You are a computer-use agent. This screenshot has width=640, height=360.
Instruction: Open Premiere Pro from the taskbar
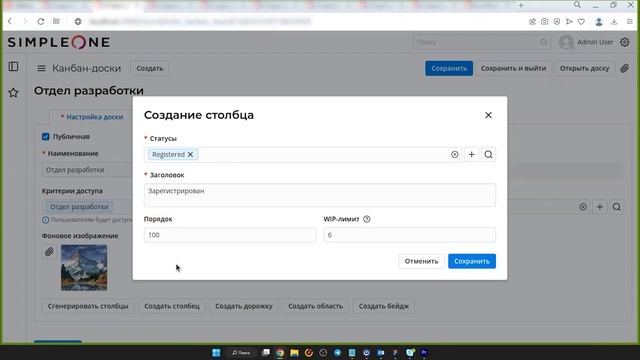coord(424,353)
